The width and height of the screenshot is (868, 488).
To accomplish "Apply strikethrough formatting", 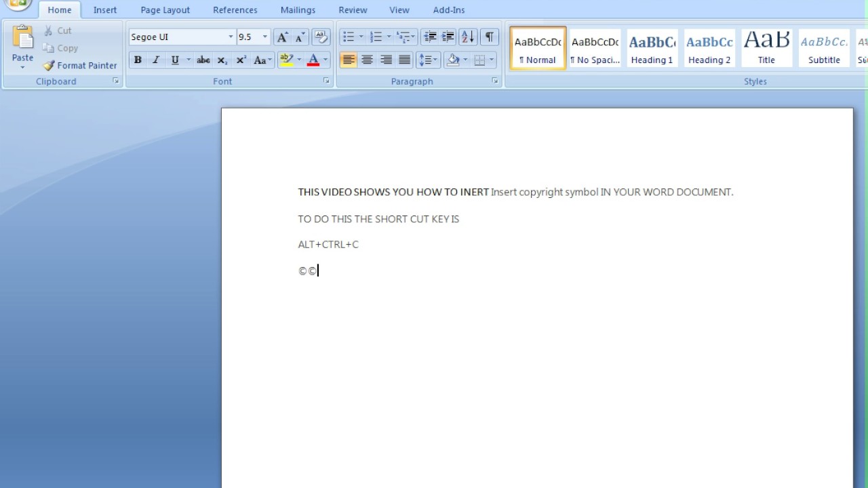I will pos(203,60).
